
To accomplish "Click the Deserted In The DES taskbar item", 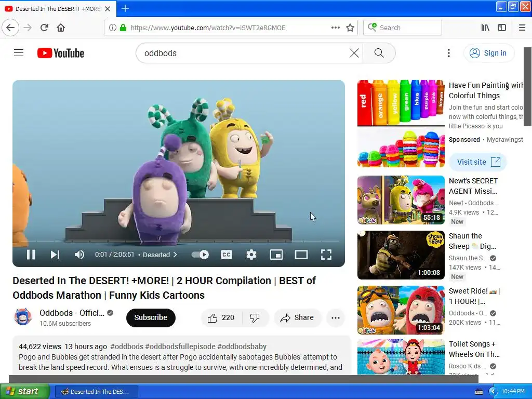I will pyautogui.click(x=96, y=392).
